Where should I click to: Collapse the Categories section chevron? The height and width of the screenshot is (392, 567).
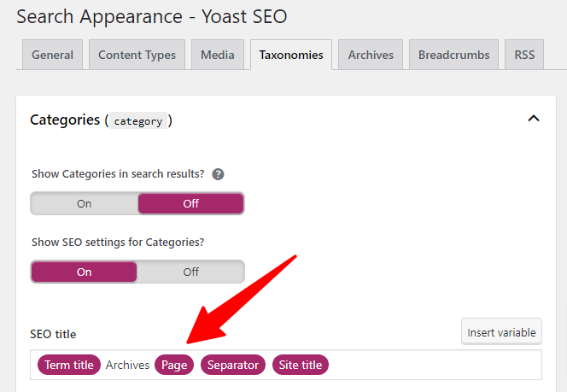(x=534, y=118)
